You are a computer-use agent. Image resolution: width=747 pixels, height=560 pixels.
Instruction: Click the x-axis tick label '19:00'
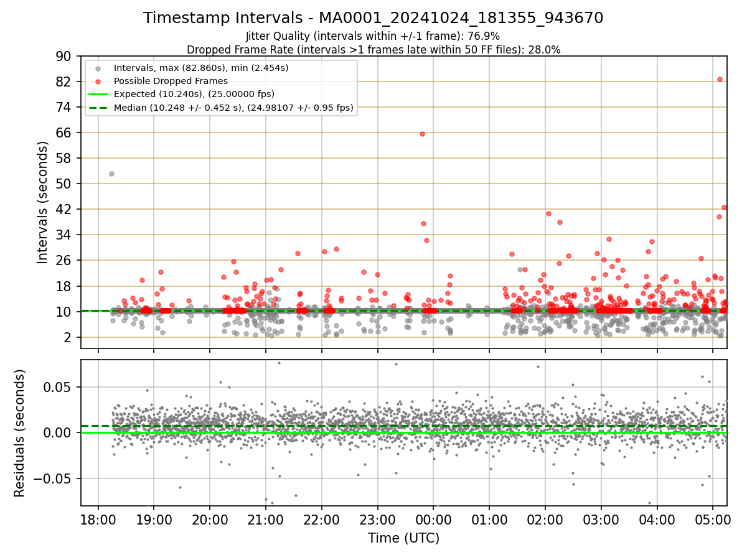(154, 520)
